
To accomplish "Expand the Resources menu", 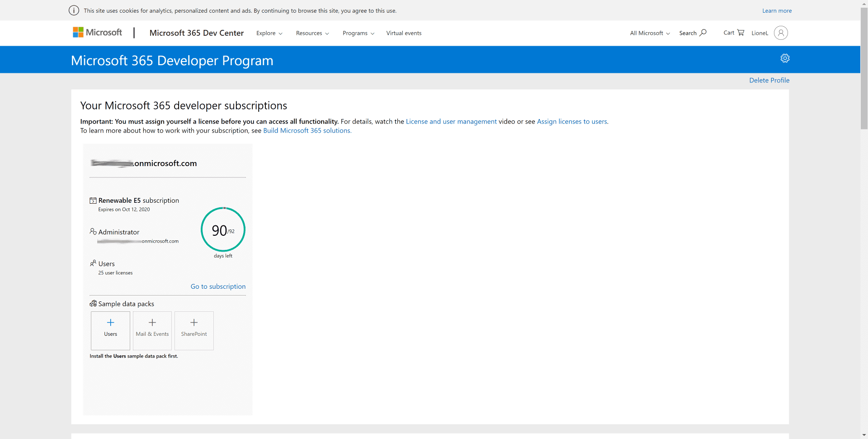I will pyautogui.click(x=312, y=33).
